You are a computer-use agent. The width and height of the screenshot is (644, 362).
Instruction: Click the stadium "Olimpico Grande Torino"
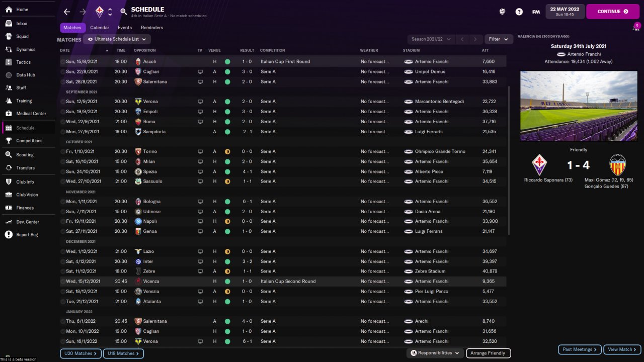click(440, 151)
